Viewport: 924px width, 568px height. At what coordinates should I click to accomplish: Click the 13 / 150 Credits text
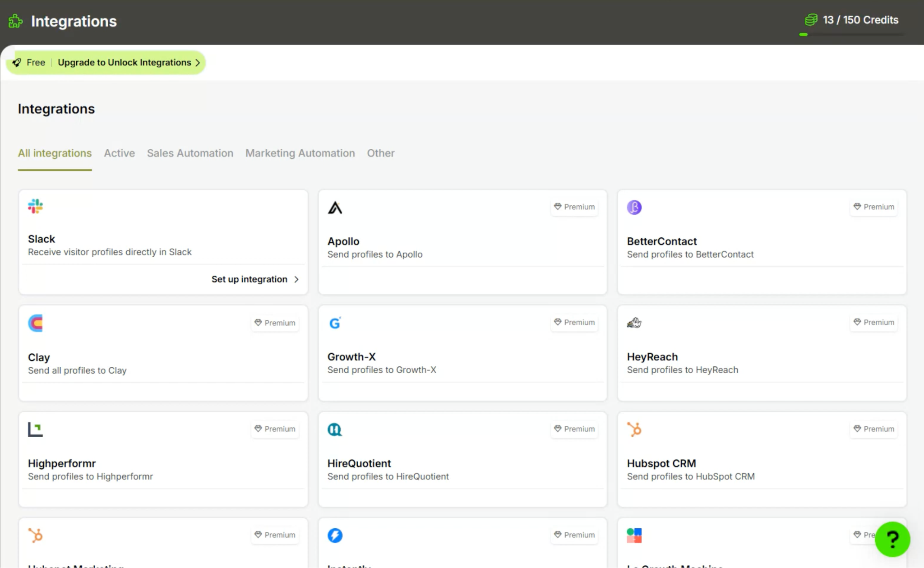tap(860, 20)
